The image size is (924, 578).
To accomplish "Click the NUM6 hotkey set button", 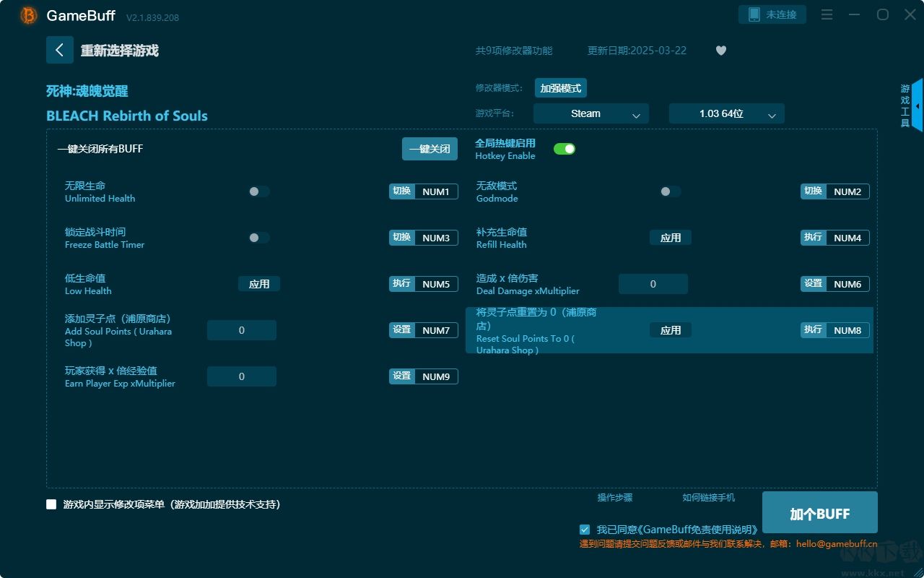I will [x=835, y=284].
